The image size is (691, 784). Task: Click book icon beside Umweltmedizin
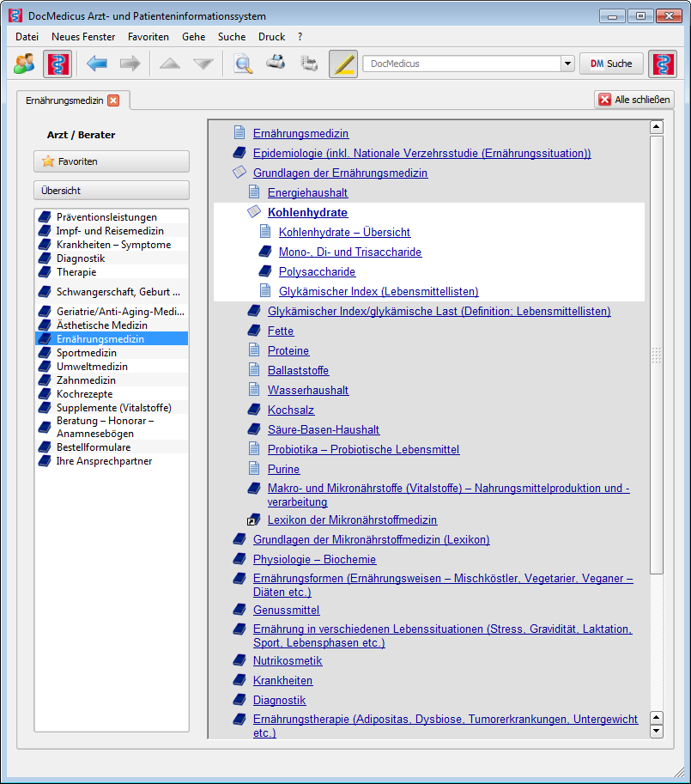pos(45,367)
